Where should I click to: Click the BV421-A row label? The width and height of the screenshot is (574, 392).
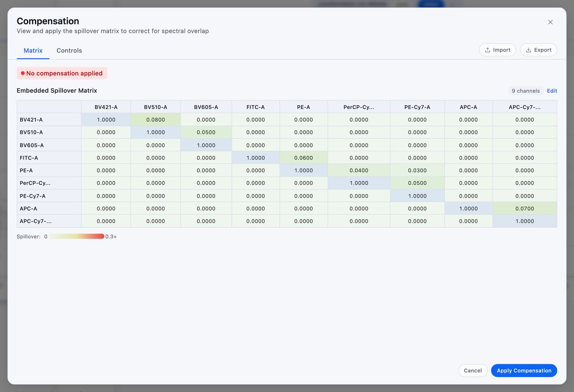49,120
